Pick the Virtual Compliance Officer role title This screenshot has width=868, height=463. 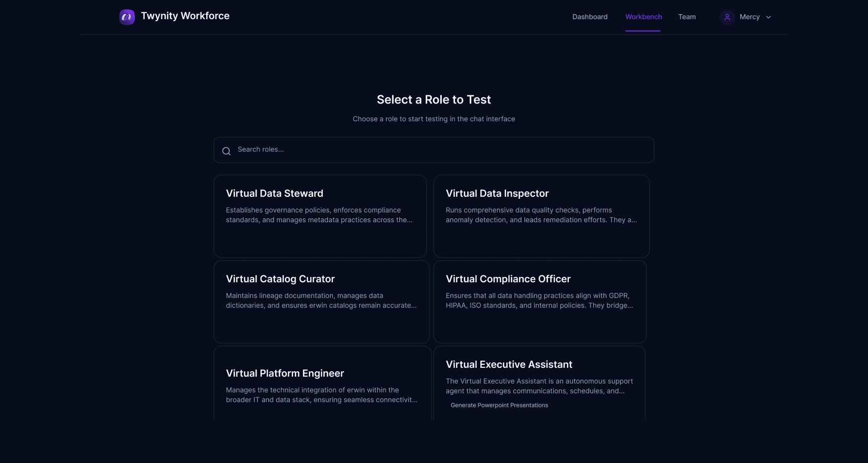pyautogui.click(x=508, y=279)
